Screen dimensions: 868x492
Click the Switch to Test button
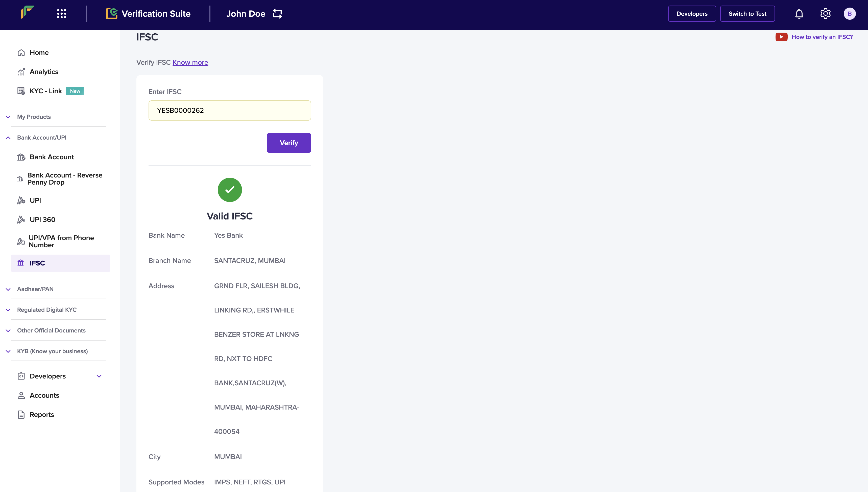coord(747,13)
